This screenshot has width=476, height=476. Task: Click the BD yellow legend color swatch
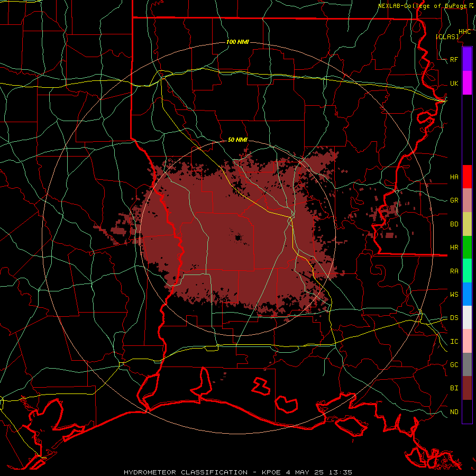pyautogui.click(x=467, y=224)
